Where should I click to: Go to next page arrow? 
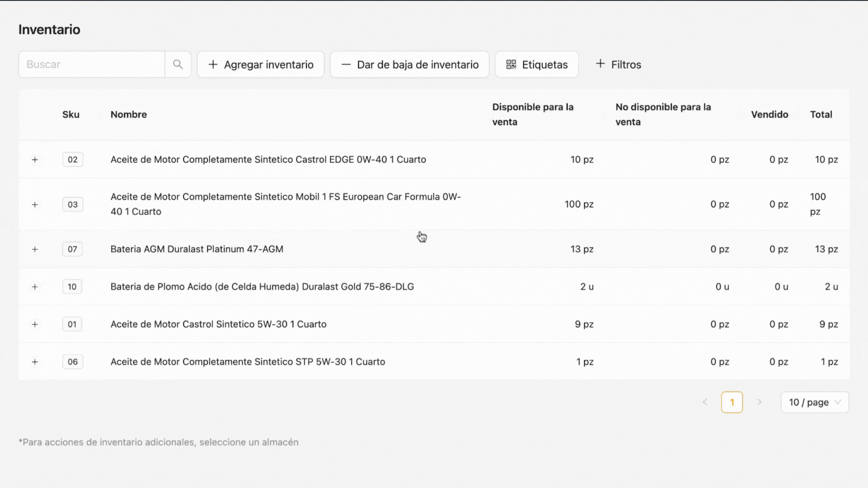[x=759, y=402]
